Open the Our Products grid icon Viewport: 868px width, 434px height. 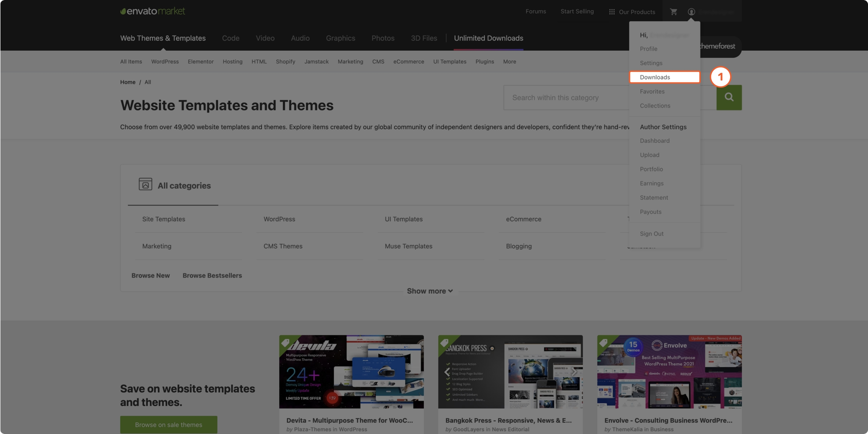point(612,12)
